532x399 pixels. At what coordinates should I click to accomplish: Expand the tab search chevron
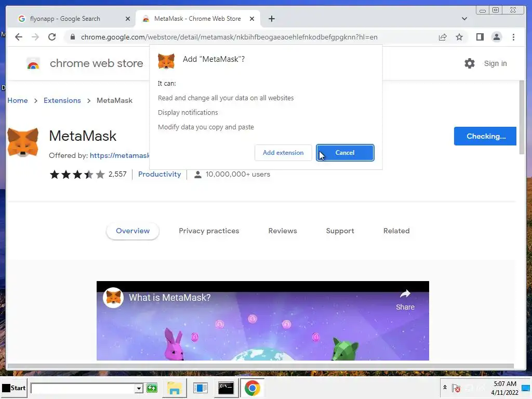point(464,19)
